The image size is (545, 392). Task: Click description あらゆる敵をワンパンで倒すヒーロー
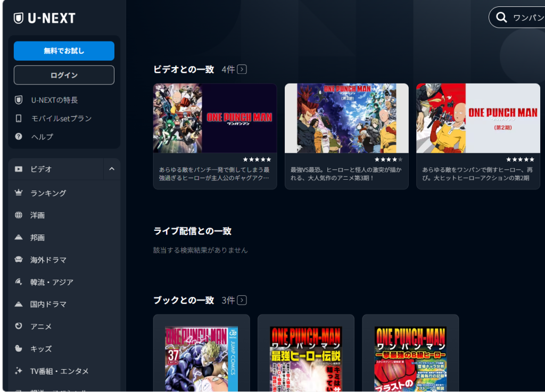click(477, 173)
